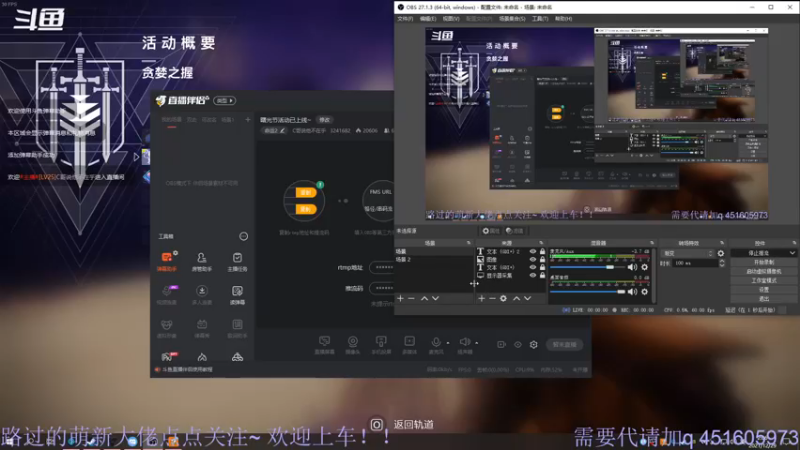The width and height of the screenshot is (800, 450).
Task: Expand the speaker options arrow in streaming companion
Action: click(x=477, y=343)
